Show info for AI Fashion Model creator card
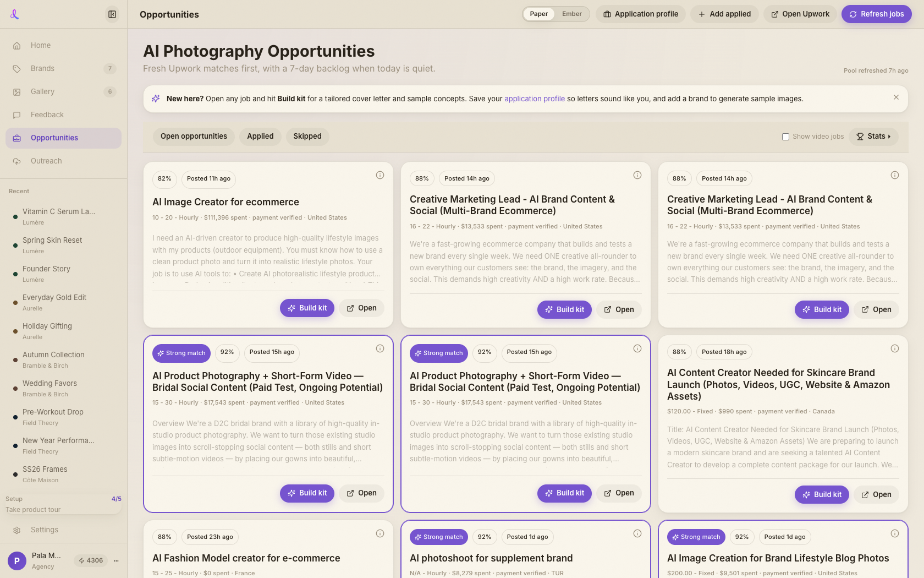The width and height of the screenshot is (924, 578). tap(380, 533)
